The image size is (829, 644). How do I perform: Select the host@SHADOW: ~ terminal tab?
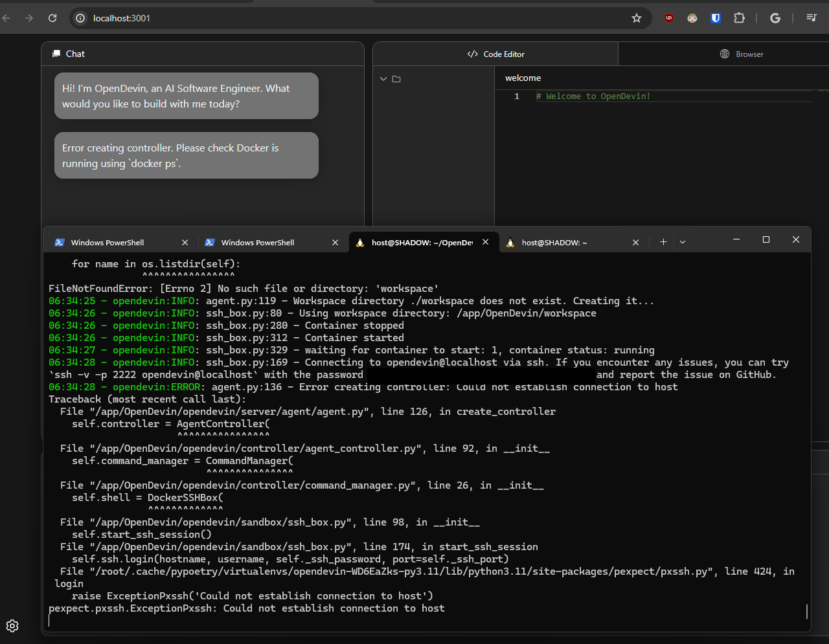[574, 242]
